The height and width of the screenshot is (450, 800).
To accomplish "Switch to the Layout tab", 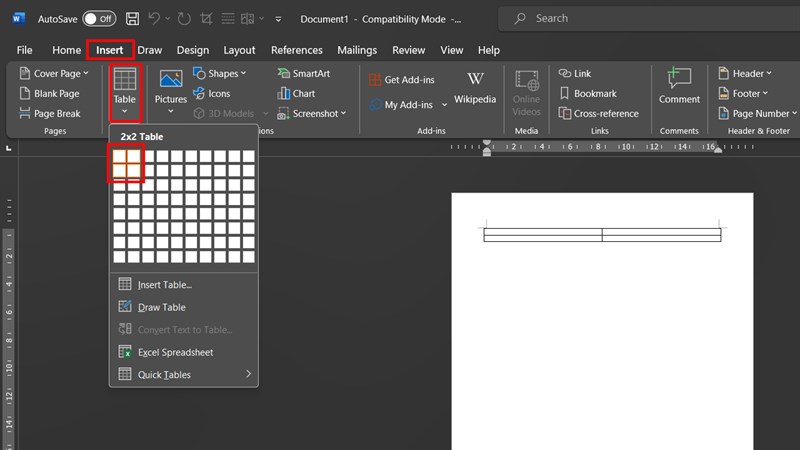I will [x=239, y=50].
